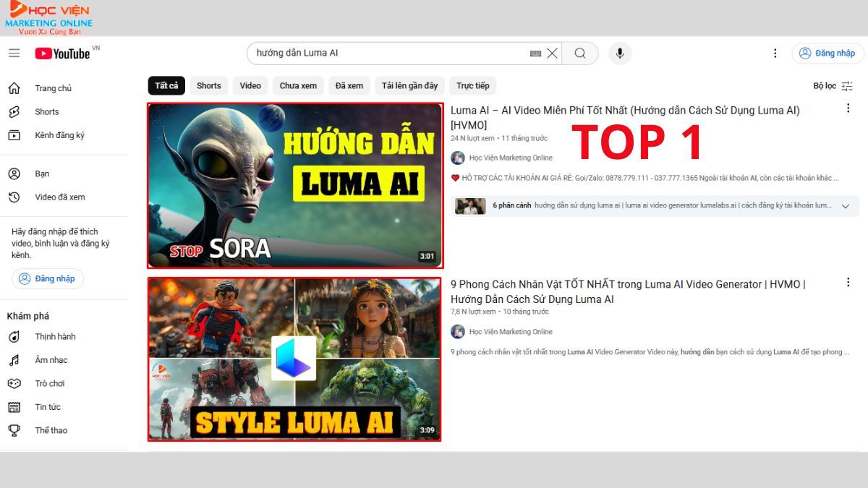Switch to the Video filter tab
868x488 pixels.
(x=250, y=85)
